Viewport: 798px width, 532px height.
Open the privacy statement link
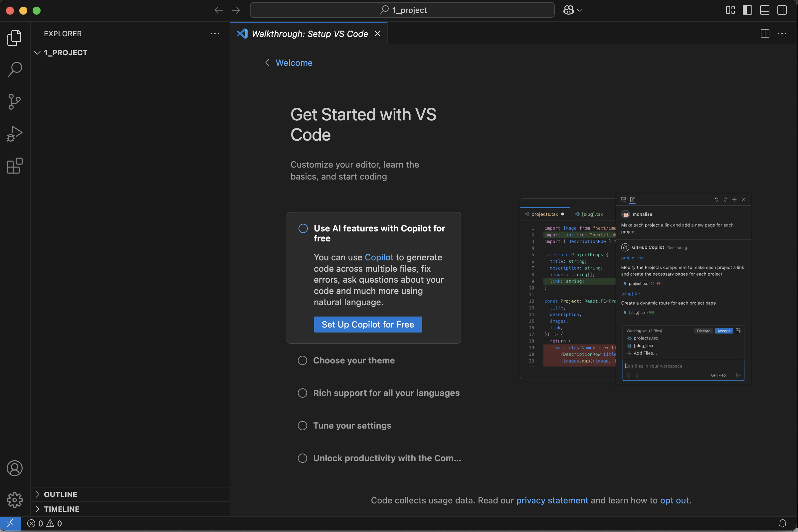552,500
